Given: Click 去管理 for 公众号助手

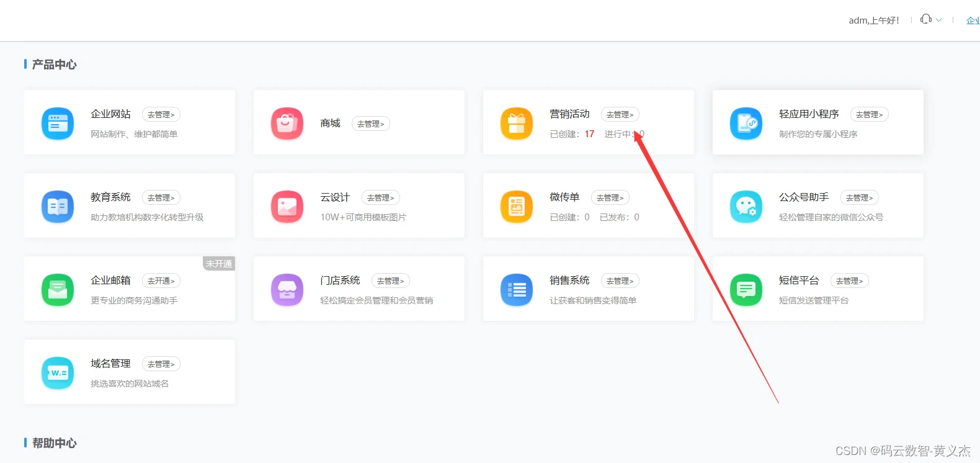Looking at the screenshot, I should (860, 198).
